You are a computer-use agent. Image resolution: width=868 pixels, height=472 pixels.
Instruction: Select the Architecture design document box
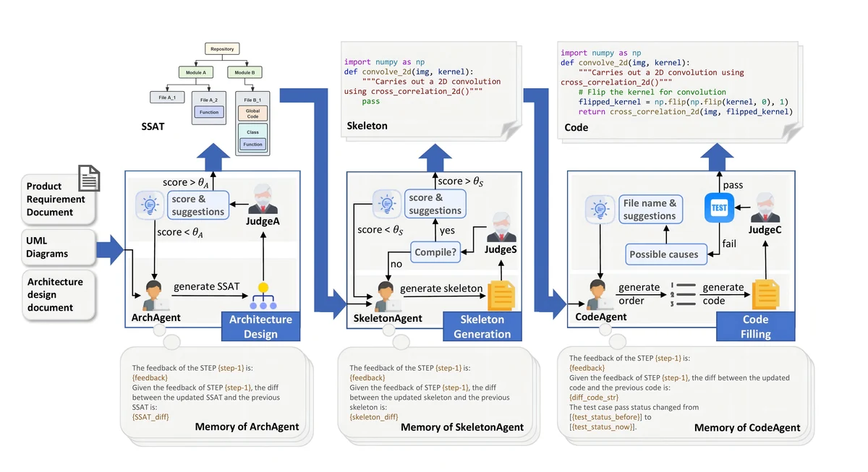click(x=58, y=294)
